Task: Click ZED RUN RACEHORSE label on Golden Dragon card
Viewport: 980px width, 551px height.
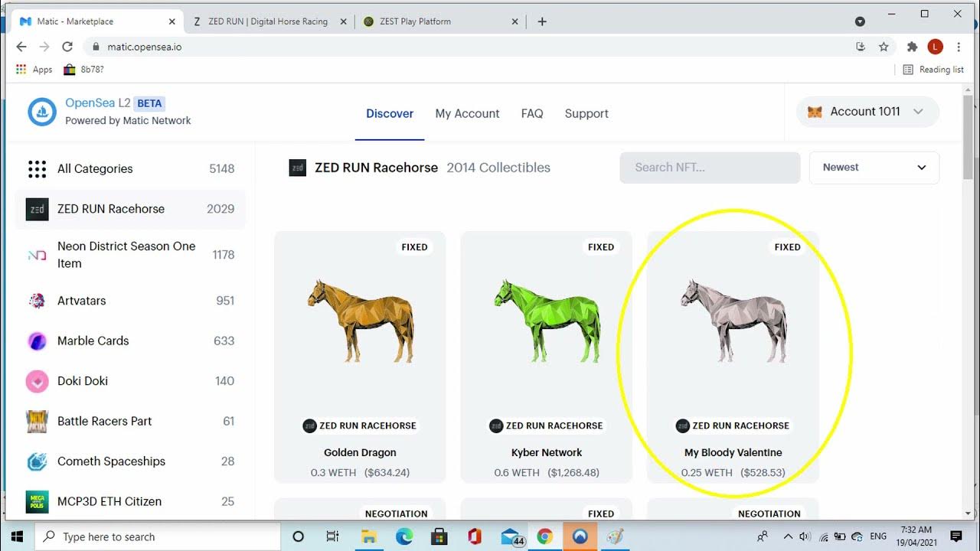Action: pos(367,425)
